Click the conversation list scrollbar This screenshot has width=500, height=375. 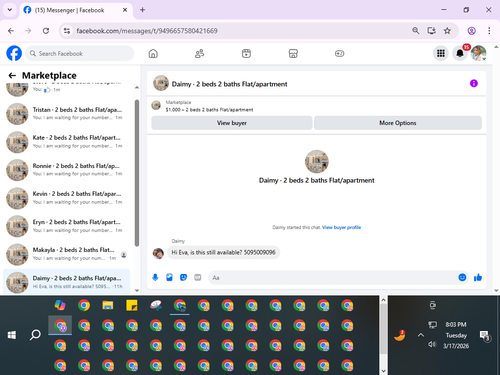(137, 173)
